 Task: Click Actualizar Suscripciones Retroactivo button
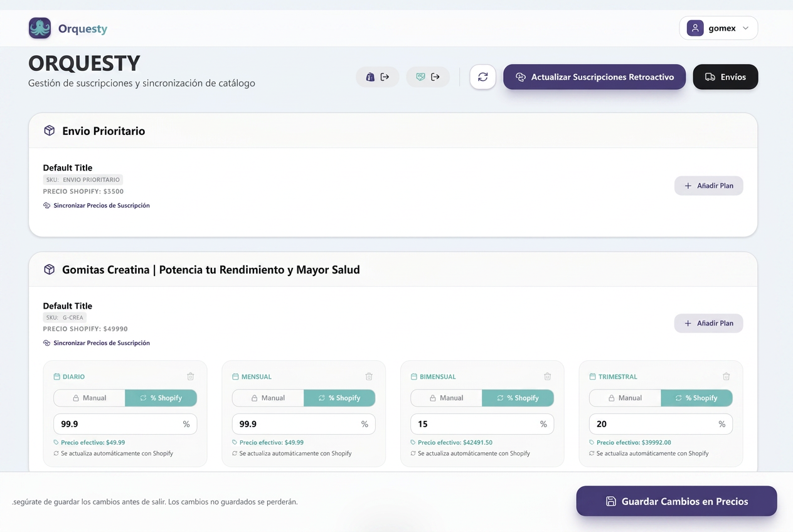click(594, 77)
